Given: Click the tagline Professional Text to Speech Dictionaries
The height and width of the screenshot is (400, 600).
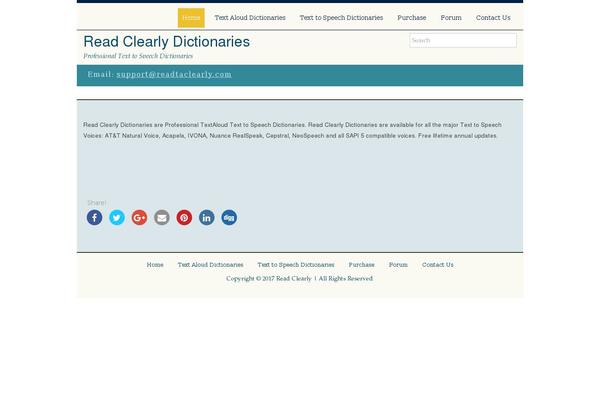Looking at the screenshot, I should (138, 56).
